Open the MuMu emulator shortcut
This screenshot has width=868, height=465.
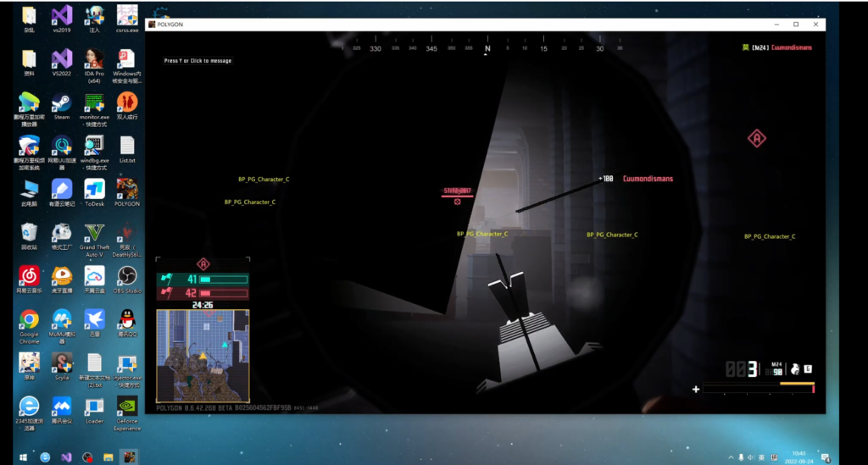(x=61, y=326)
